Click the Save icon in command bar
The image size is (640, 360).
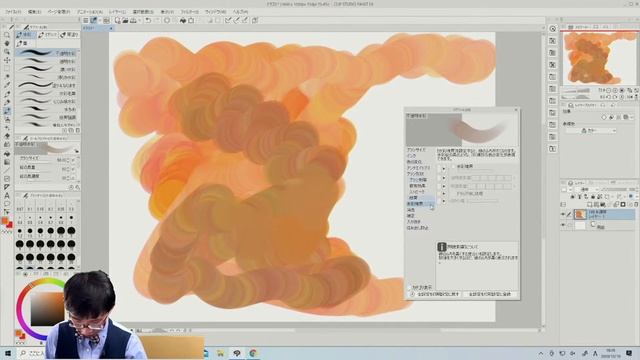point(133,20)
